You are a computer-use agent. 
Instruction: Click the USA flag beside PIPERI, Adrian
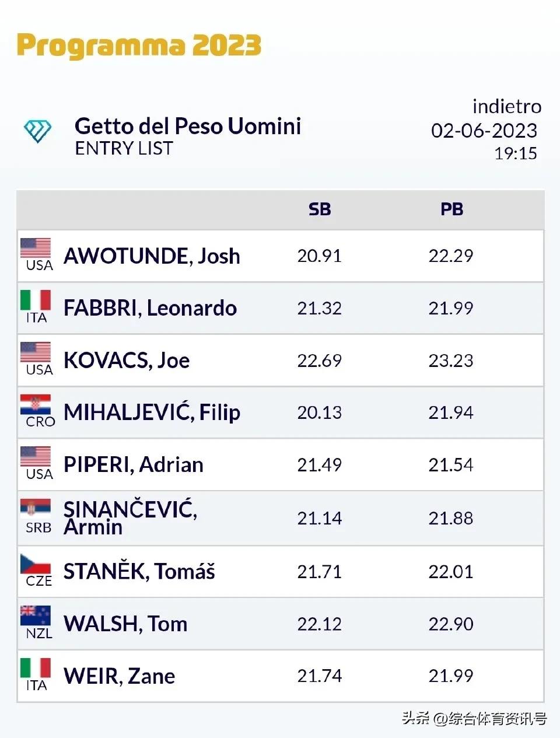point(36,457)
